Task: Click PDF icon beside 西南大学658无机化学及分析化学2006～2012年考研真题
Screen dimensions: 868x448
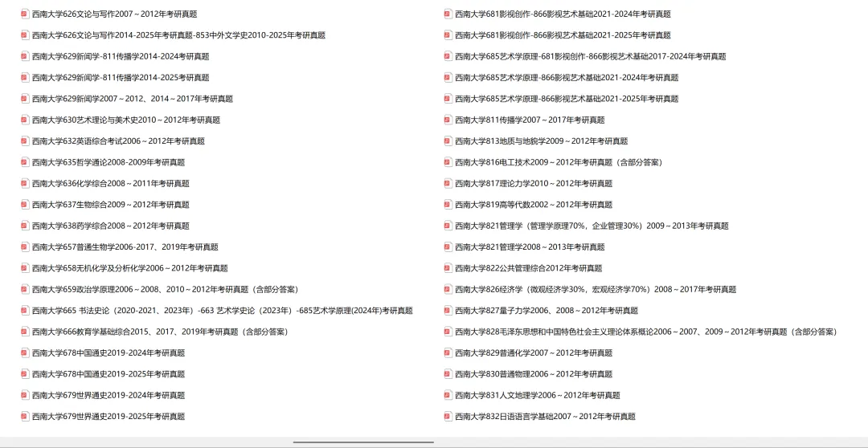Action: [24, 268]
